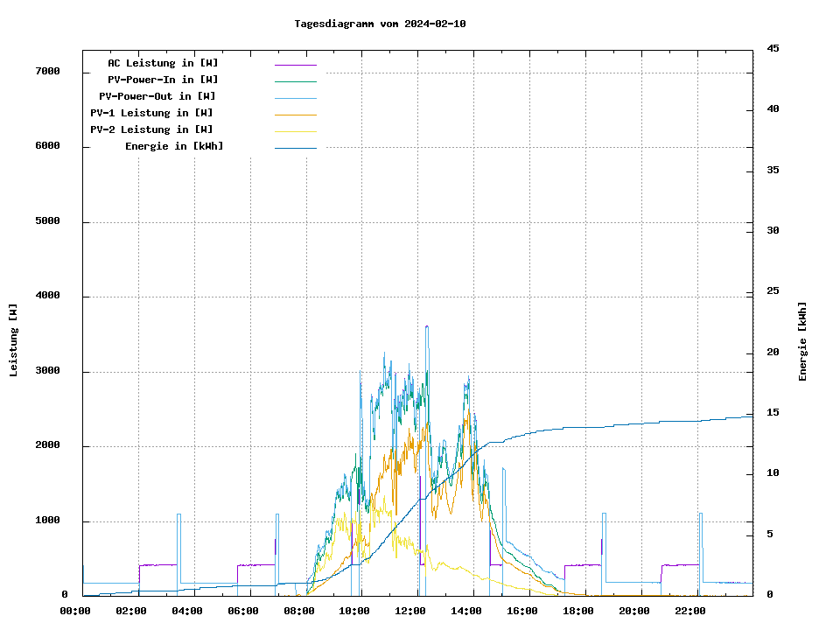This screenshot has width=840, height=630.
Task: Click the 7000 value on power axis
Action: click(x=47, y=72)
